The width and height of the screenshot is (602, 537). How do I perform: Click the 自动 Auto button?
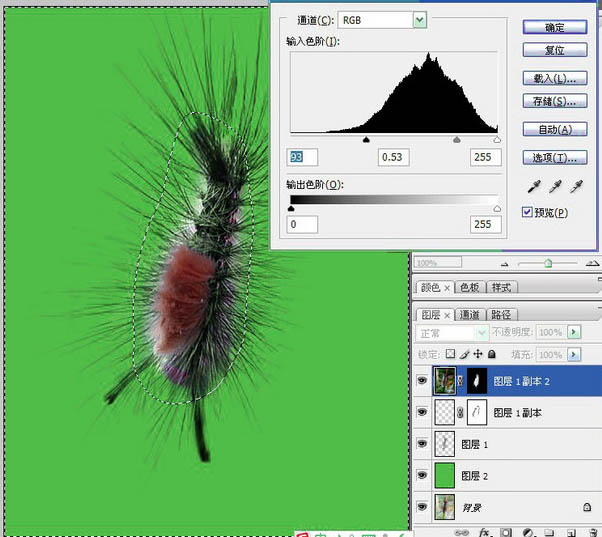click(554, 129)
